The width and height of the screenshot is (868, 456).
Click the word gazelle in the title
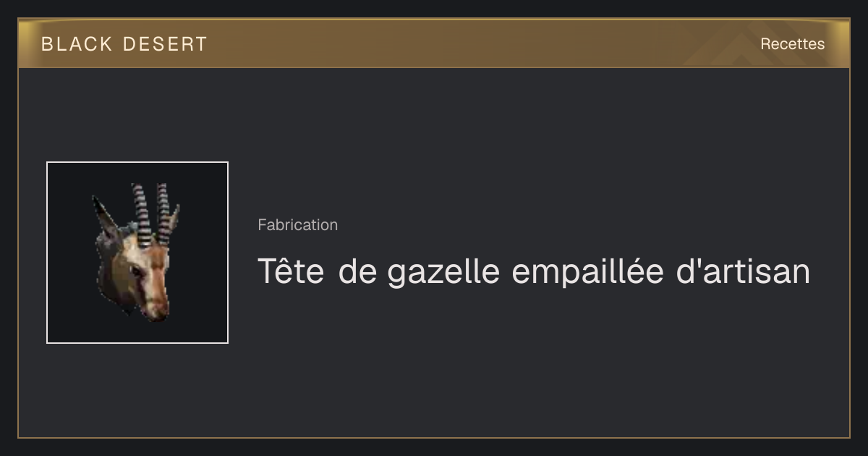coord(443,273)
